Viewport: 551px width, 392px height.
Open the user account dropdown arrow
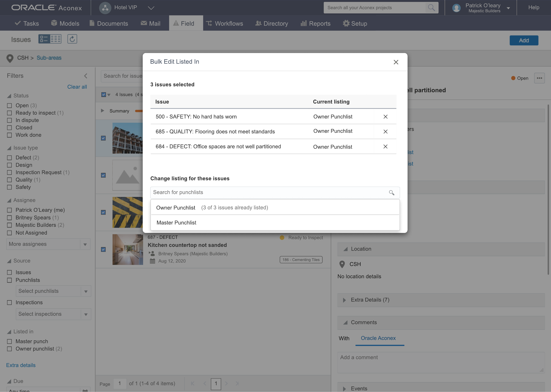508,8
